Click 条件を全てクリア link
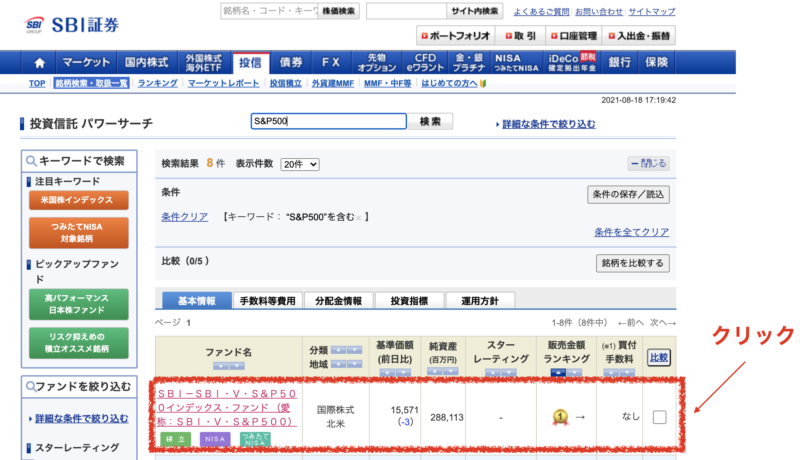 [x=632, y=232]
